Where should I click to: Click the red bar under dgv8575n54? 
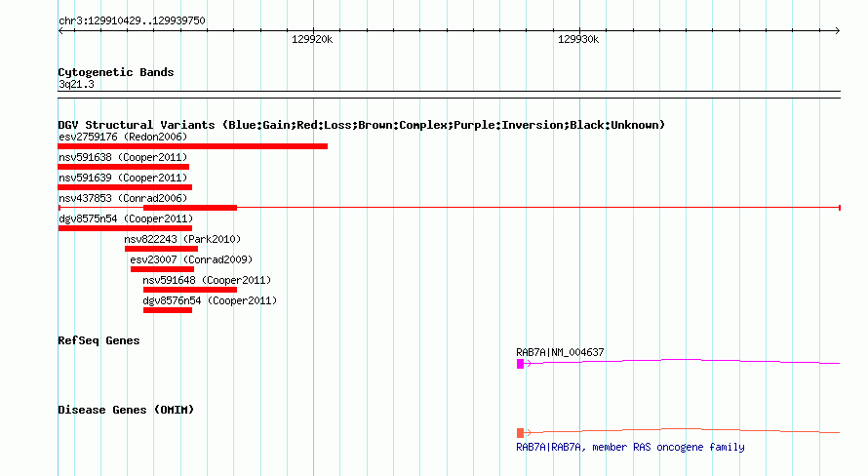point(125,228)
